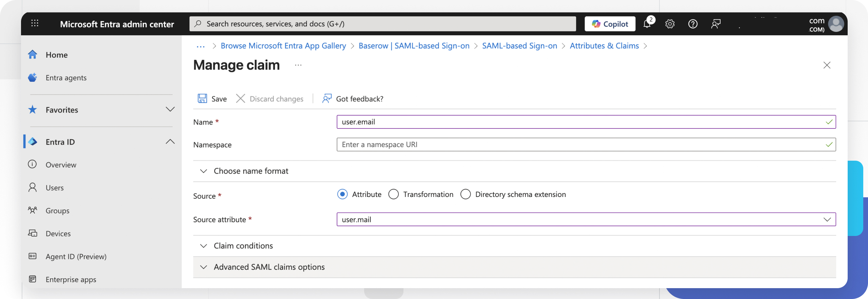Viewport: 868px width, 299px height.
Task: Open the app launcher grid icon
Action: tap(35, 23)
